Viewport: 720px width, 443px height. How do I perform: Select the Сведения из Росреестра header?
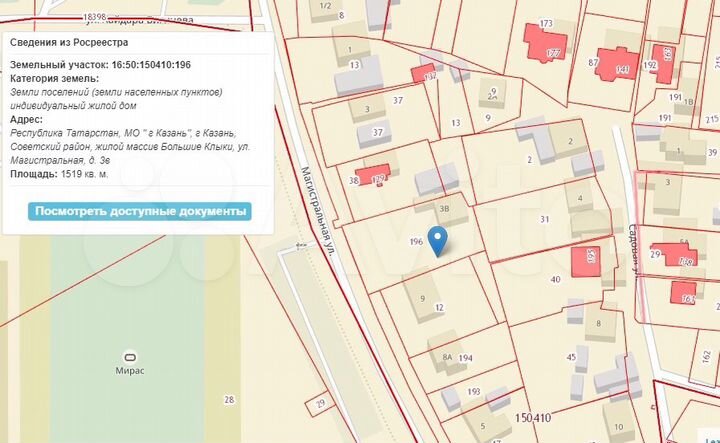(69, 43)
